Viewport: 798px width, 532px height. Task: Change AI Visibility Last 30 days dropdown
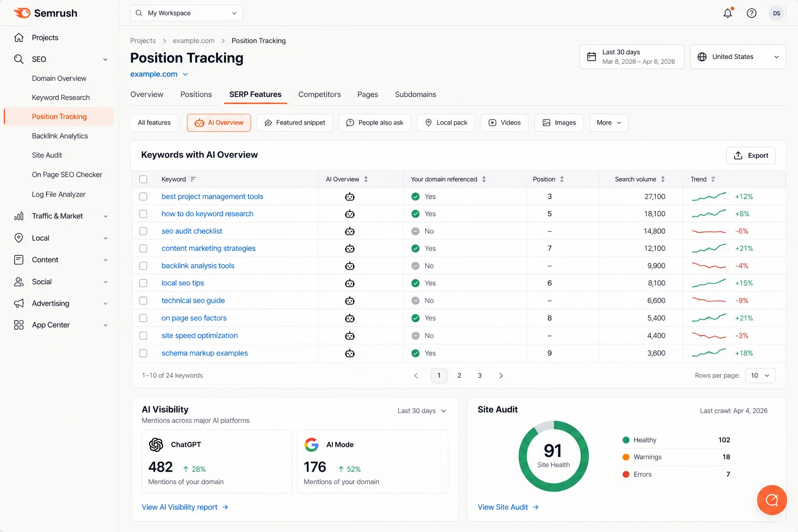coord(422,411)
